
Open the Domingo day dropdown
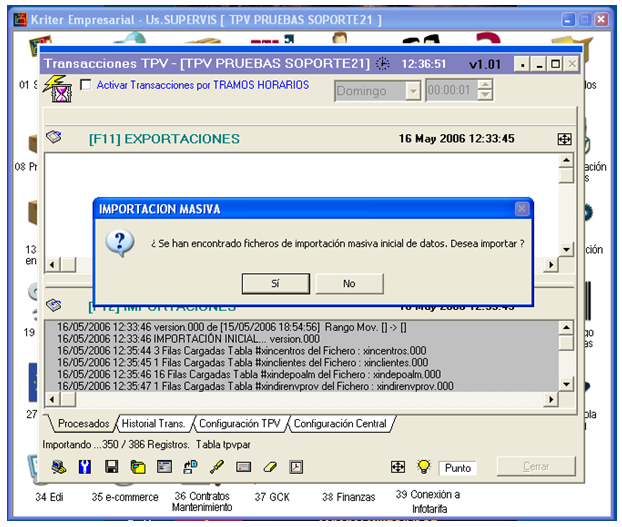(x=413, y=91)
